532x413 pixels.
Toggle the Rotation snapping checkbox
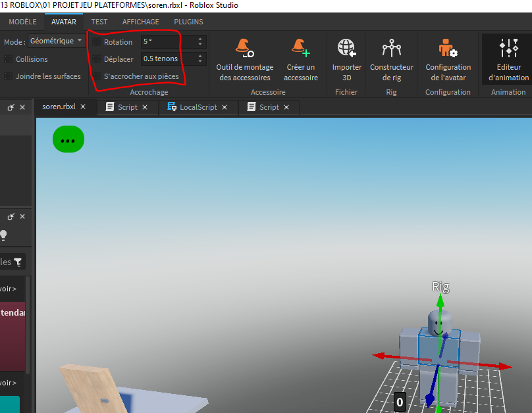96,42
